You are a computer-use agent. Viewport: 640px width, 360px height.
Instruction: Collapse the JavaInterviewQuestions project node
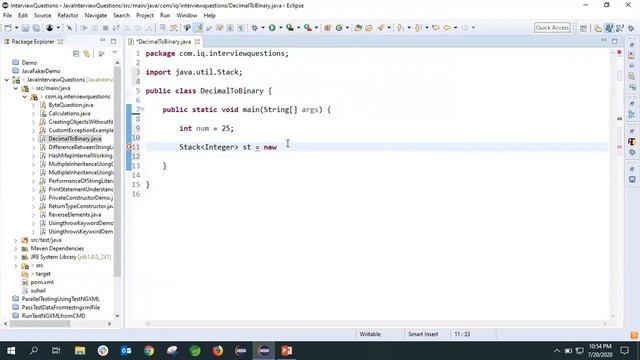click(7, 80)
